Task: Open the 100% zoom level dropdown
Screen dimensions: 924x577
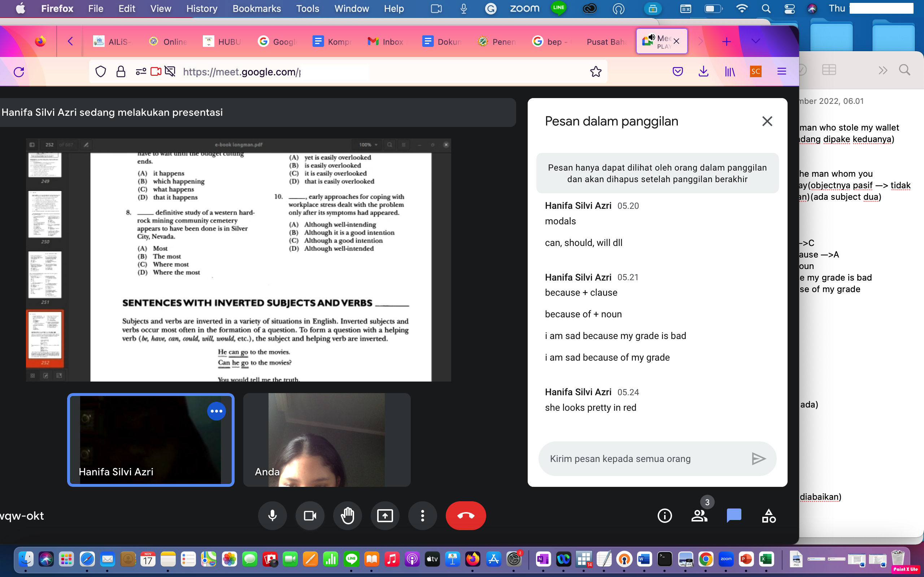Action: point(367,145)
